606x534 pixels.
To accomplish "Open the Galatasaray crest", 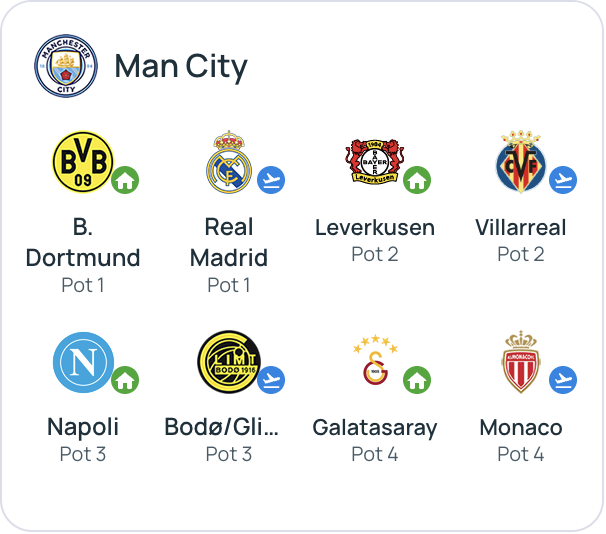I will click(x=373, y=361).
